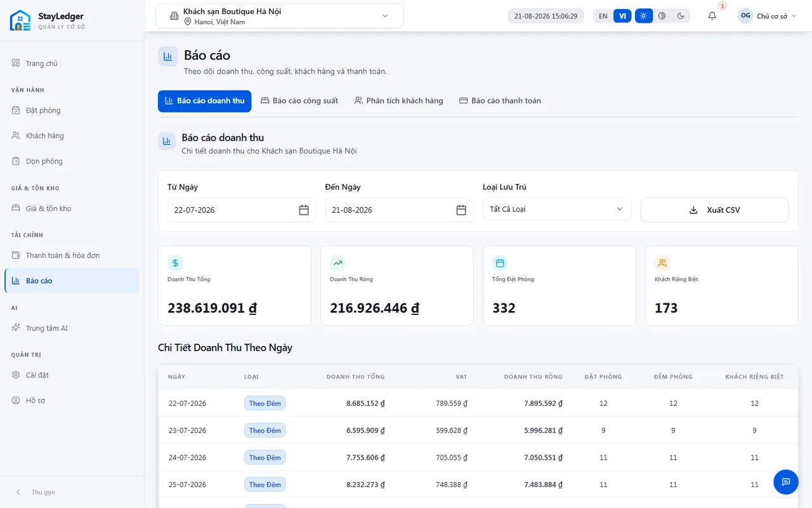Click the OG avatar
Screen dimensions: 812x508
tap(745, 16)
